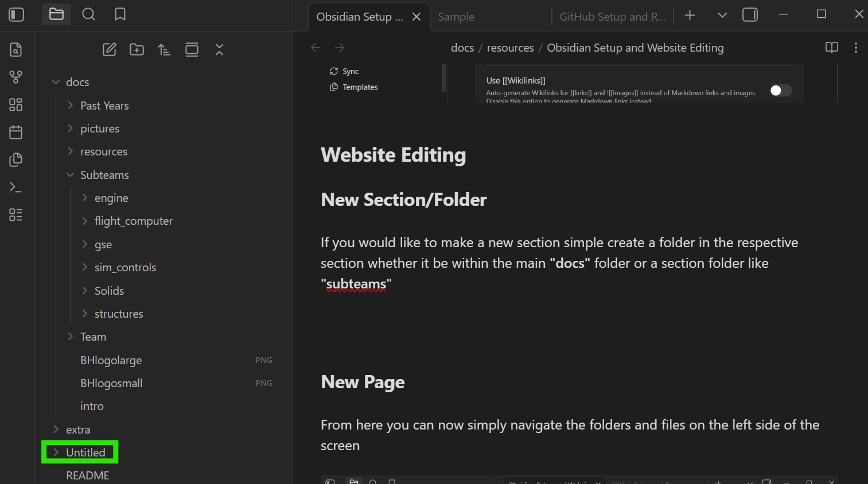Switch to reading view with the book icon
Screen dimensions: 868x484
pyautogui.click(x=832, y=48)
